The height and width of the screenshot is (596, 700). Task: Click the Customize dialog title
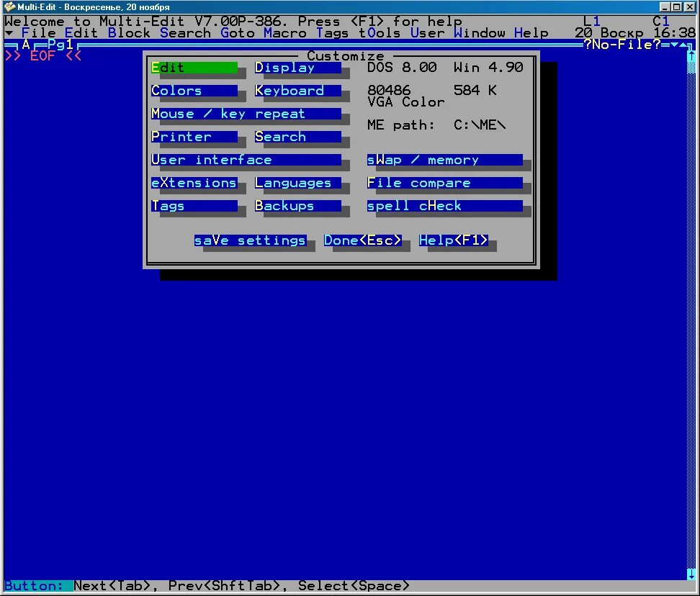345,55
